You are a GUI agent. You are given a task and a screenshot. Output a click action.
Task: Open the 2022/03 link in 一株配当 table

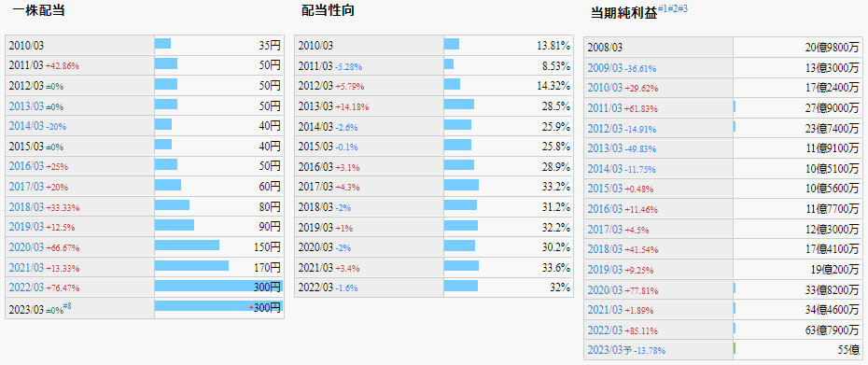(x=26, y=288)
